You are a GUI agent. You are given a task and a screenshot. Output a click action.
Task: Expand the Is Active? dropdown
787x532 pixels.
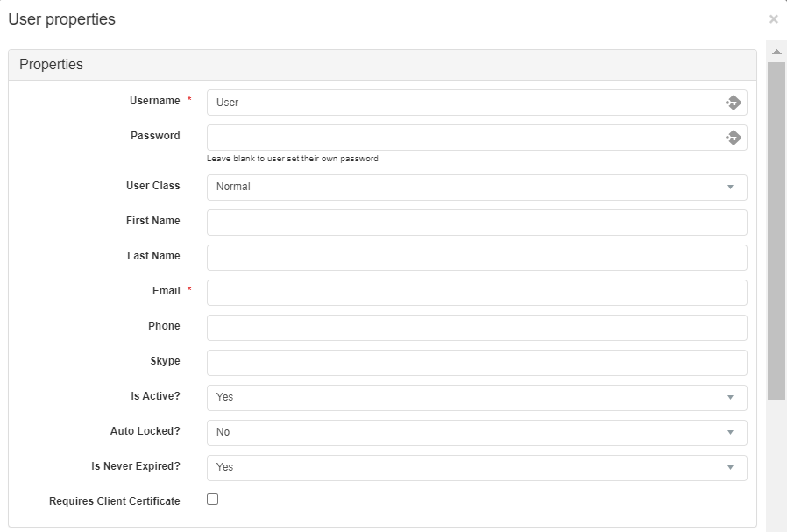477,398
